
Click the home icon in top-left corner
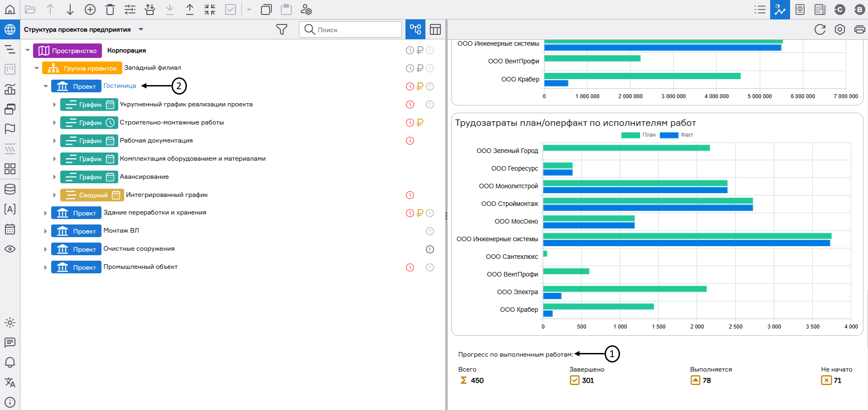pos(10,10)
